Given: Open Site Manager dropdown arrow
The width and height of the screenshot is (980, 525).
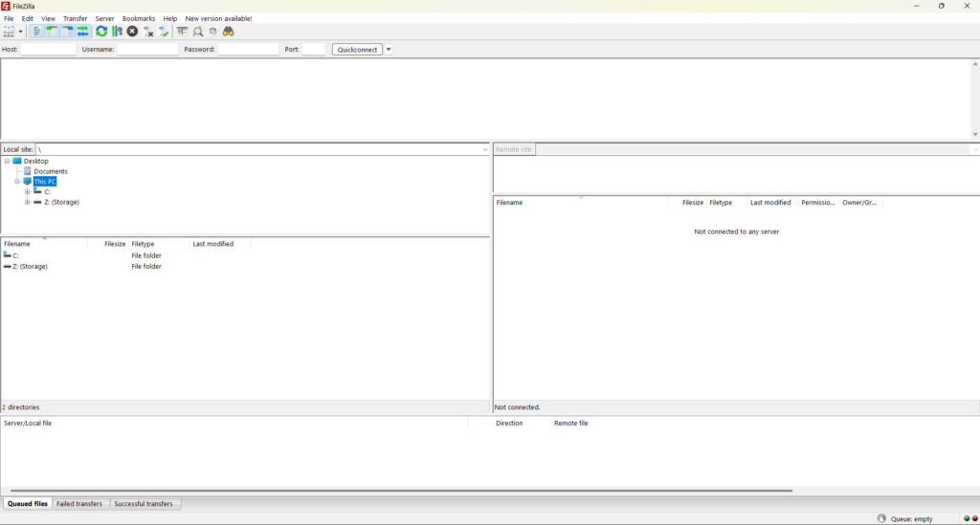Looking at the screenshot, I should click(21, 32).
